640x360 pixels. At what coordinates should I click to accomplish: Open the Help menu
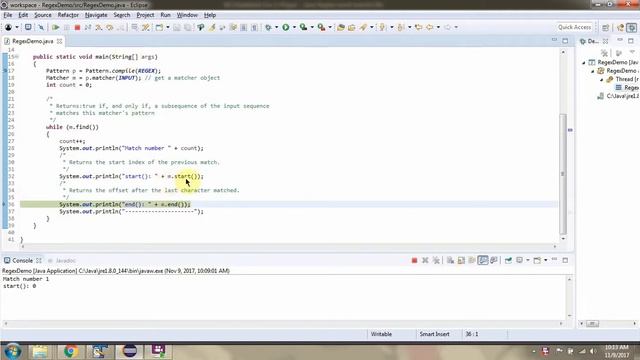(x=210, y=15)
